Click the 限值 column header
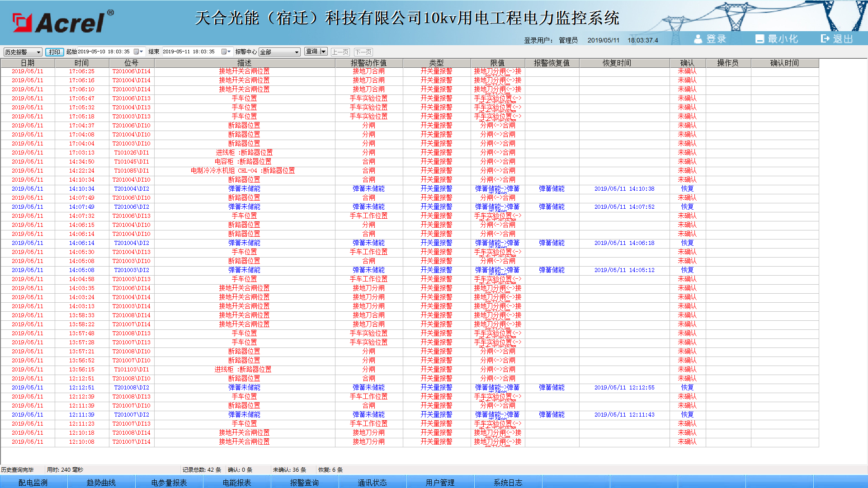This screenshot has height=488, width=868. click(498, 63)
